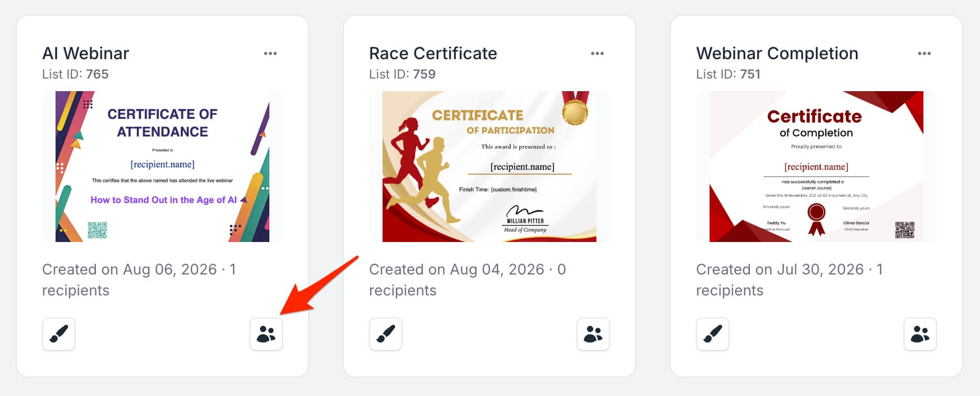Edit Webinar Completion design via brush icon
This screenshot has height=396, width=980.
[x=713, y=334]
